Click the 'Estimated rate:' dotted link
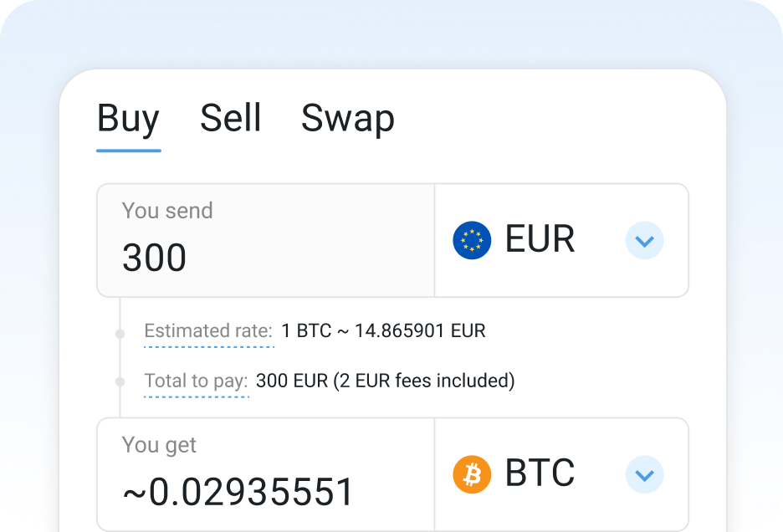783x532 pixels. (208, 331)
